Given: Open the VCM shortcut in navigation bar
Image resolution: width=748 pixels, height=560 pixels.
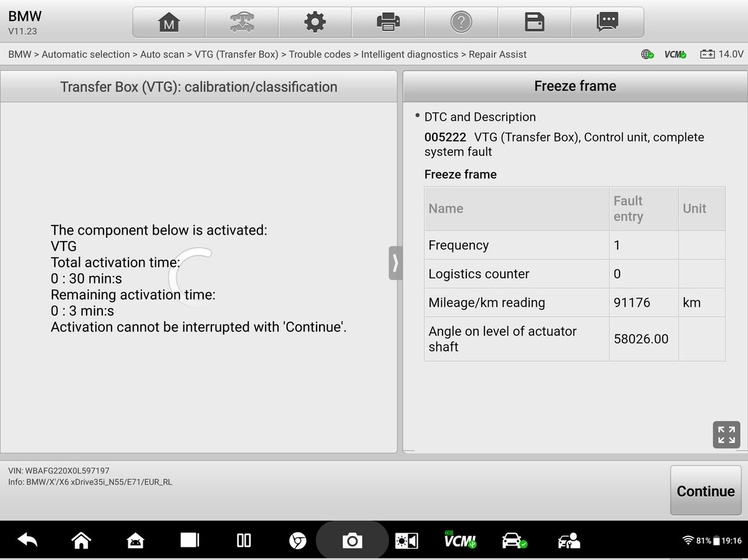Looking at the screenshot, I should (x=460, y=539).
